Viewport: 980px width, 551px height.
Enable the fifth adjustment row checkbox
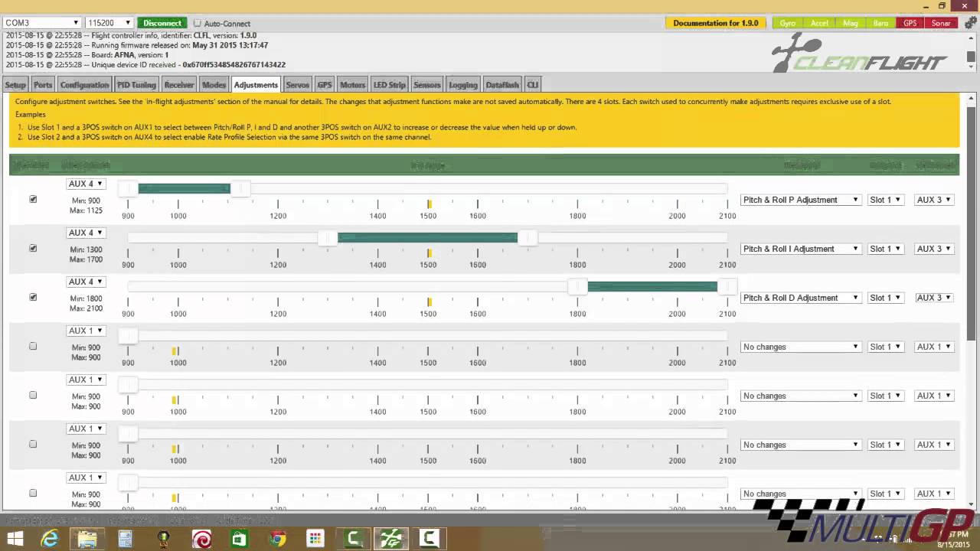(33, 395)
